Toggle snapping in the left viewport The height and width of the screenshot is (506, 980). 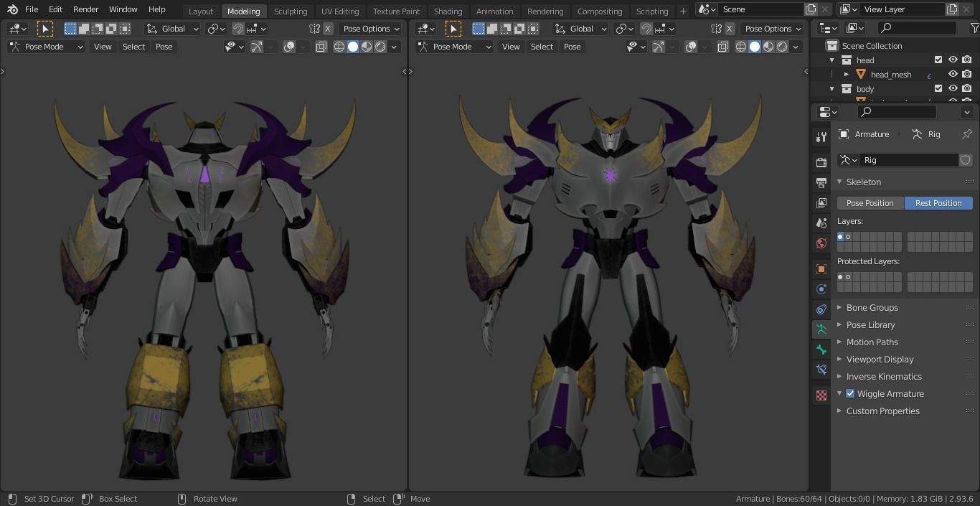237,29
